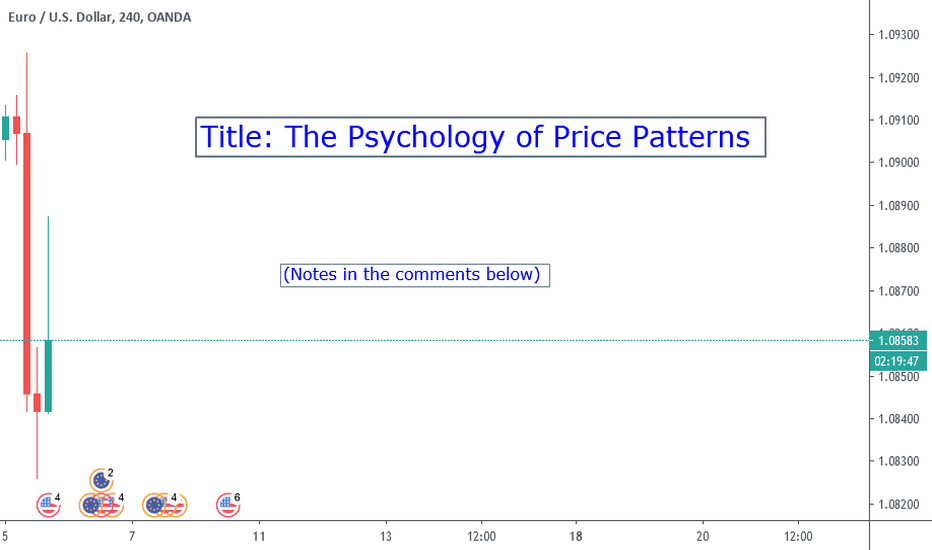Click date label 11 on the time axis
Image resolution: width=932 pixels, height=550 pixels.
259,536
